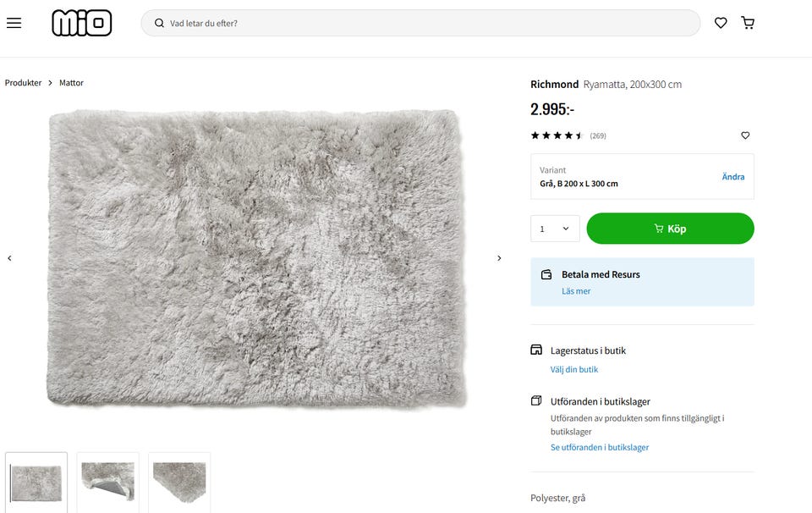Open the hamburger navigation menu
Screen dimensions: 812x513
pyautogui.click(x=14, y=23)
